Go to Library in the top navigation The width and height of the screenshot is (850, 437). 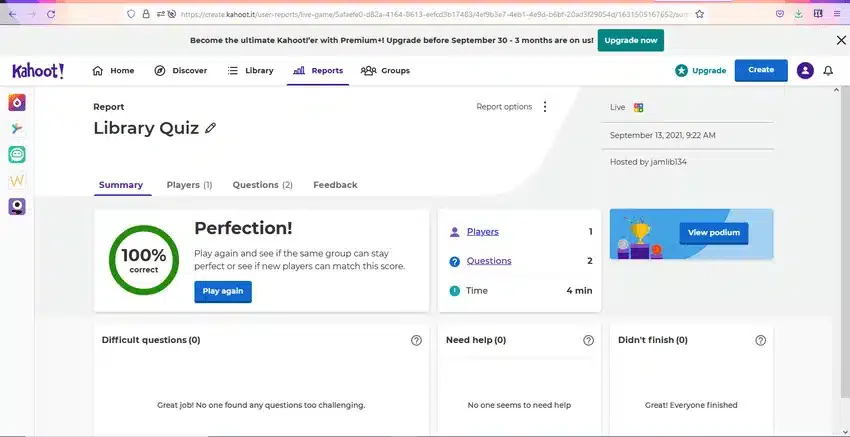coord(250,70)
